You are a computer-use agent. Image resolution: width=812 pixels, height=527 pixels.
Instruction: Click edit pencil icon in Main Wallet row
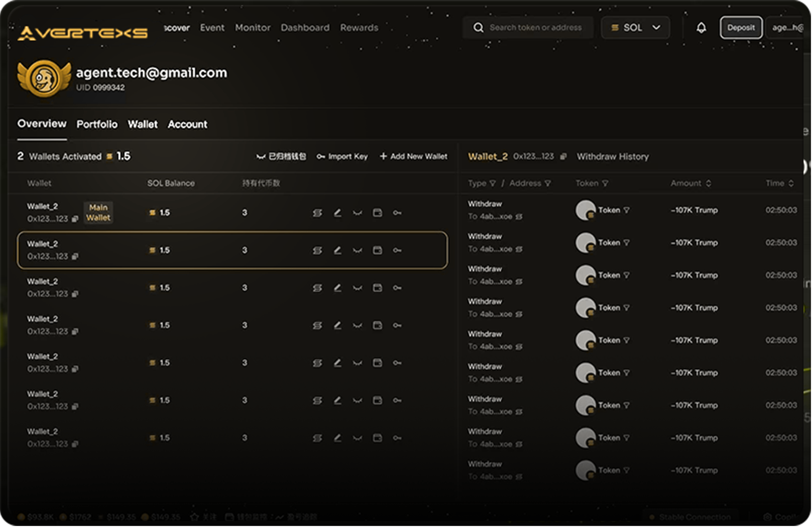tap(337, 213)
